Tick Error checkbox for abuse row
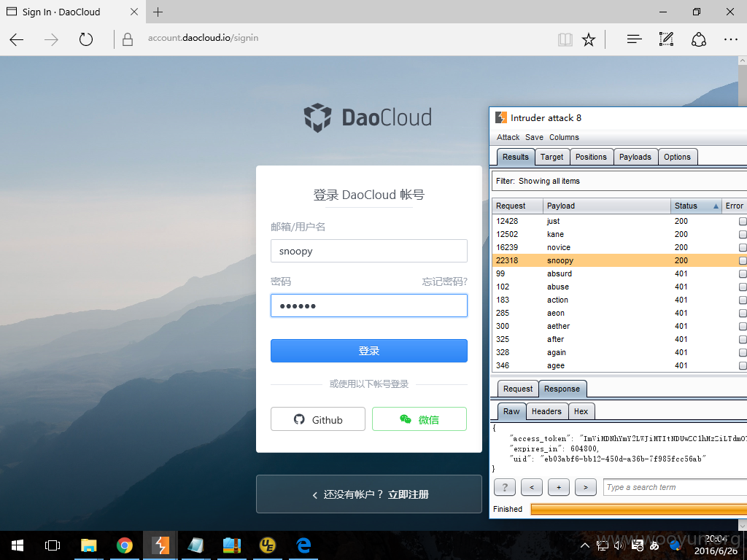This screenshot has height=560, width=747. coord(742,287)
